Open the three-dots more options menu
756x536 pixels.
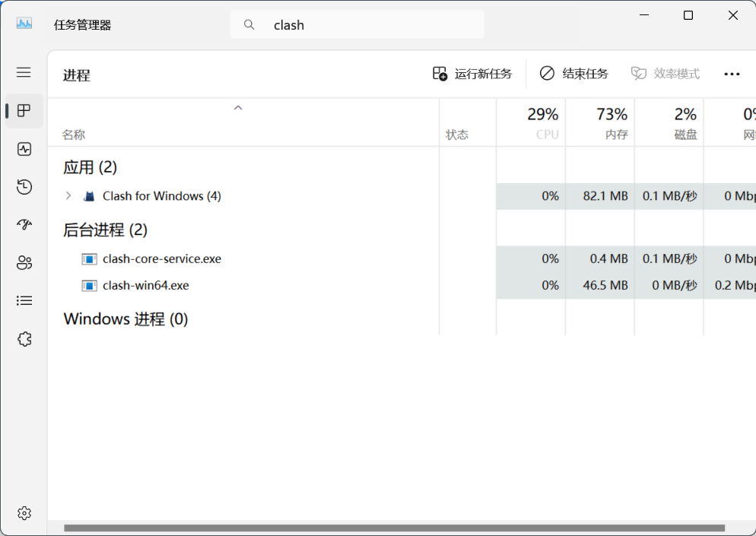tap(732, 74)
